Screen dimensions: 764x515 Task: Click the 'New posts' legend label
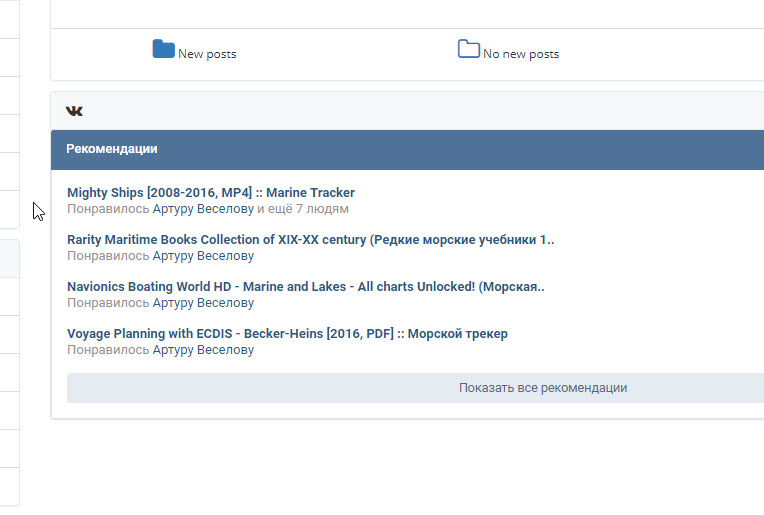207,54
